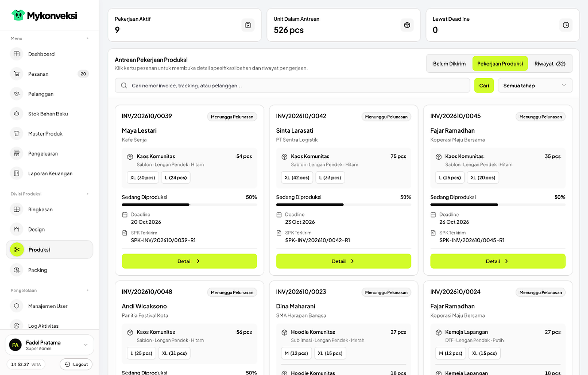
Task: Click the Unit Dalam Antrean box icon
Action: click(407, 25)
